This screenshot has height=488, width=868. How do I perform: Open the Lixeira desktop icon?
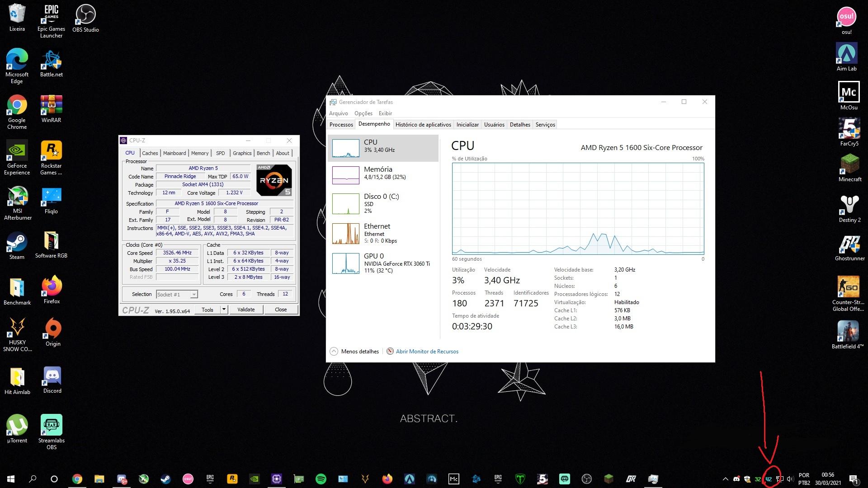17,18
